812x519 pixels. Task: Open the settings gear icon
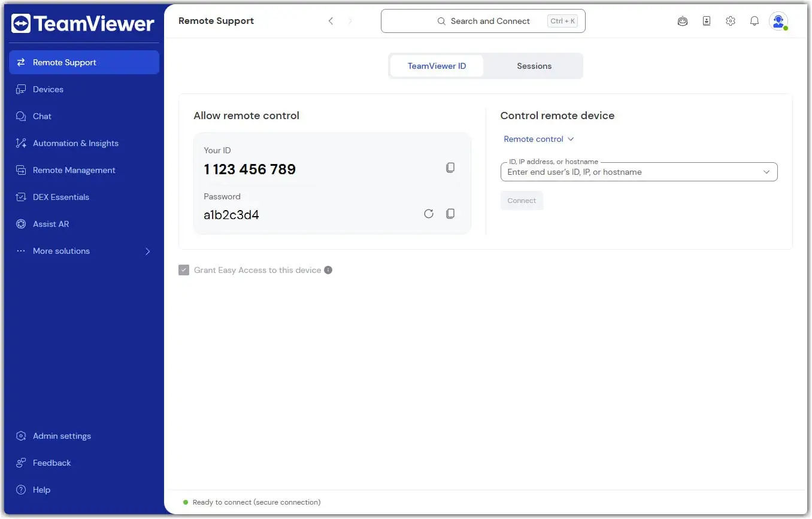(x=731, y=21)
